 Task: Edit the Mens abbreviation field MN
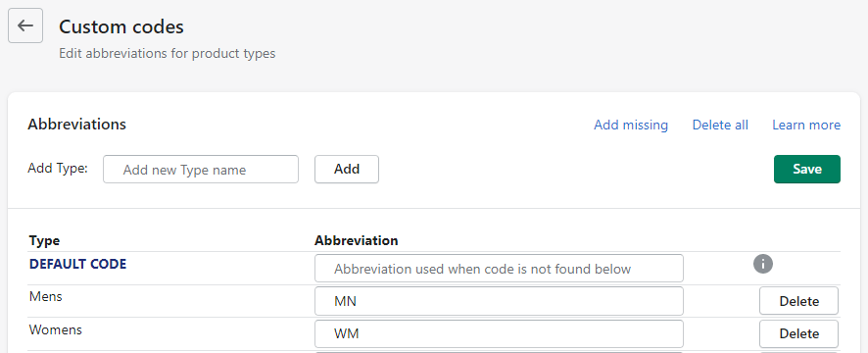pyautogui.click(x=499, y=301)
